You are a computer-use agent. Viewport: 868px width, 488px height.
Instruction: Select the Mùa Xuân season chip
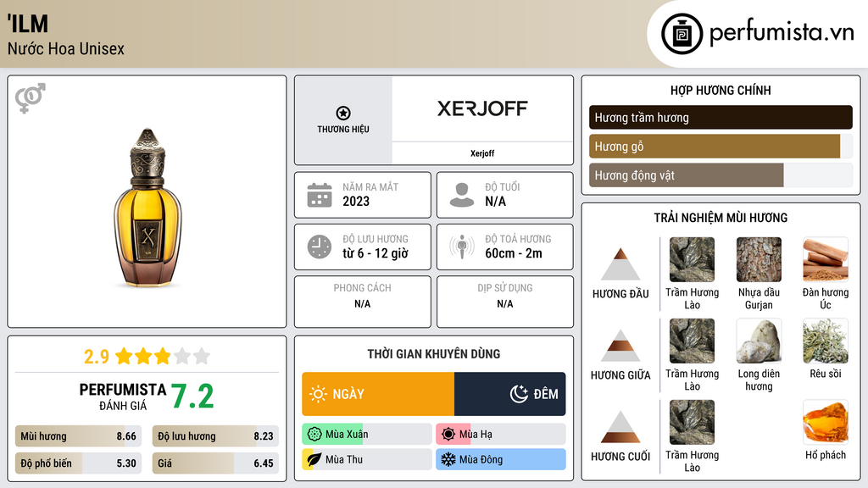point(366,434)
